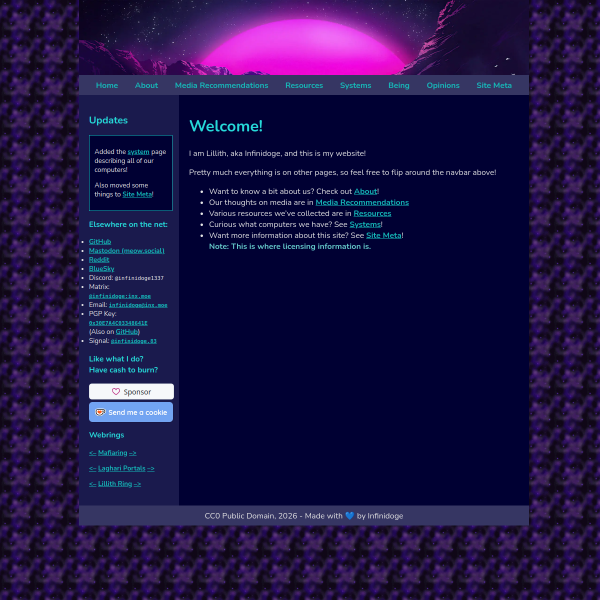Viewport: 600px width, 600px height.
Task: Open the Laghari Portals webring link
Action: pos(122,468)
